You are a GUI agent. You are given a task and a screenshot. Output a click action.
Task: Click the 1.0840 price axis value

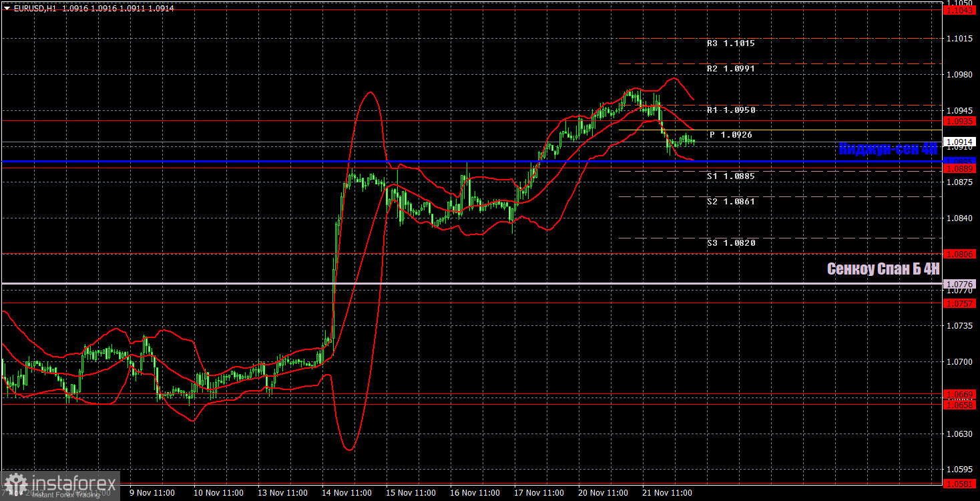tap(961, 218)
